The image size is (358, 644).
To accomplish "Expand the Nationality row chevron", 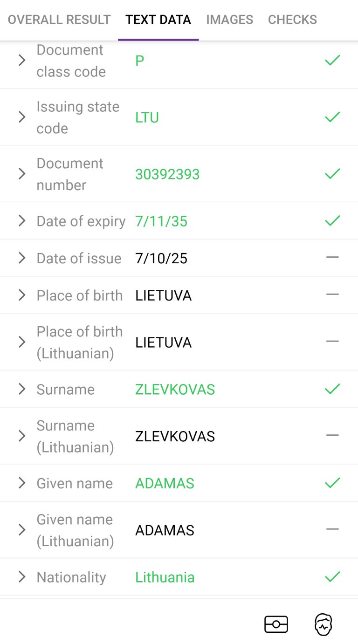I will point(21,577).
